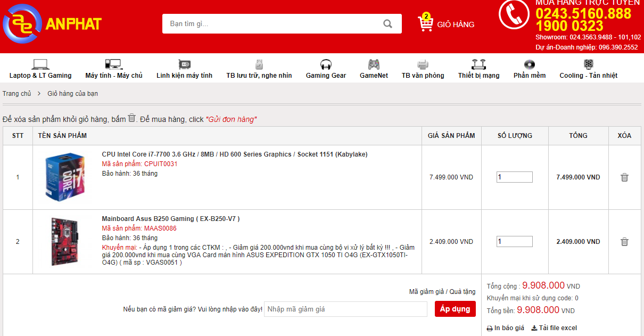The image size is (644, 336).
Task: Open the Cooling - Tản nhiệt menu
Action: [589, 76]
